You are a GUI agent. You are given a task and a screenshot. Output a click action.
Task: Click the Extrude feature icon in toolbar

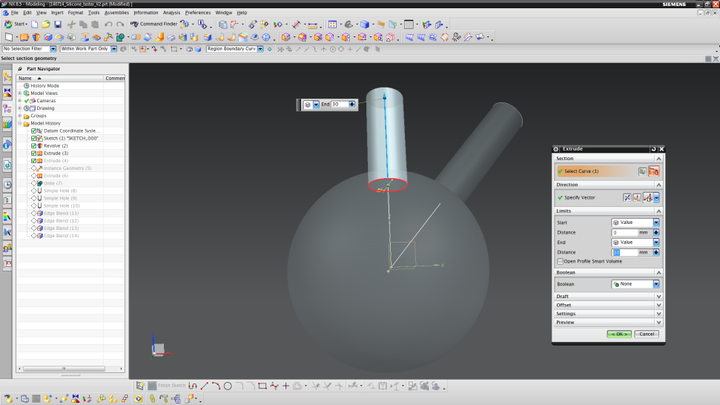pos(24,37)
